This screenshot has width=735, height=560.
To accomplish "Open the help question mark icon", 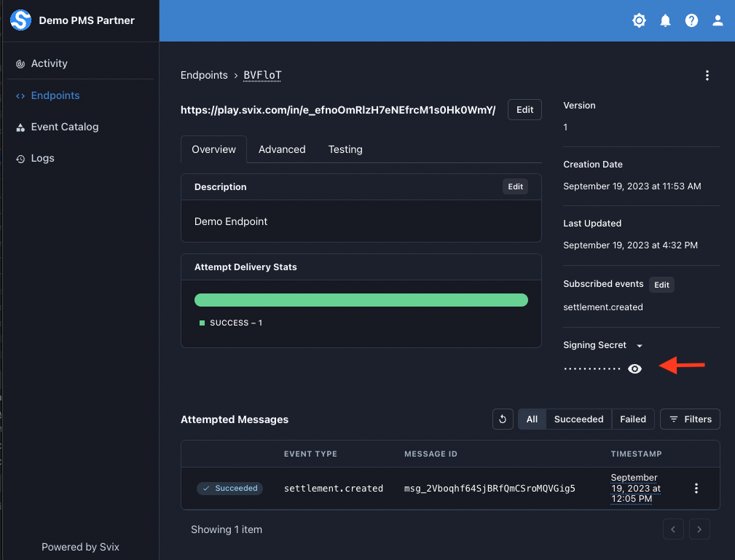I will pyautogui.click(x=691, y=20).
